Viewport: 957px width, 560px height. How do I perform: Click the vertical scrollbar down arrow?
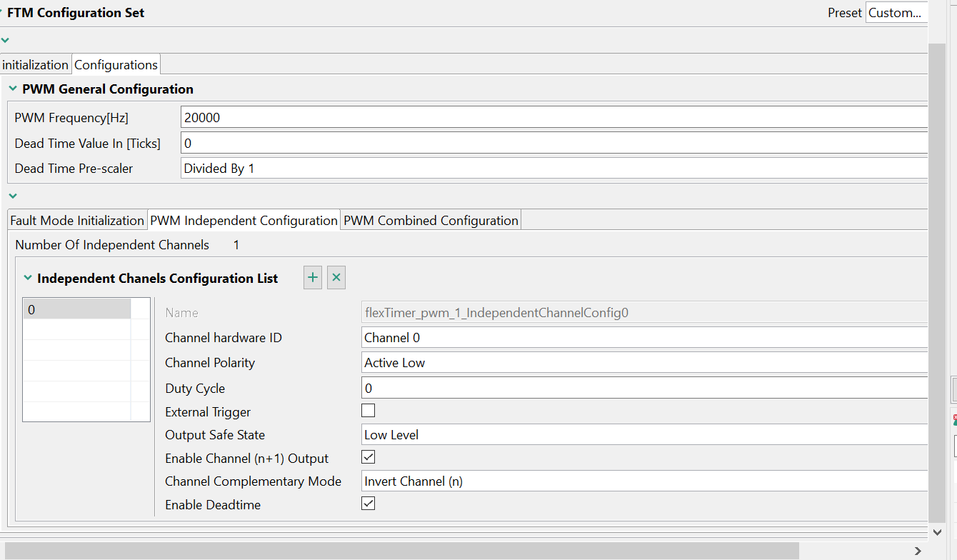[x=938, y=531]
